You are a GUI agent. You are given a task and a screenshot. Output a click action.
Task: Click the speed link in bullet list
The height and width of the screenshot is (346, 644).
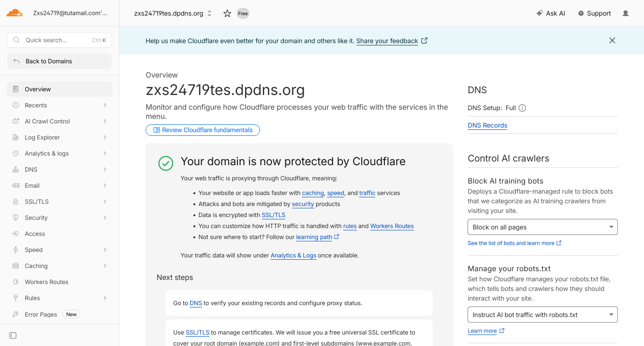coord(336,193)
